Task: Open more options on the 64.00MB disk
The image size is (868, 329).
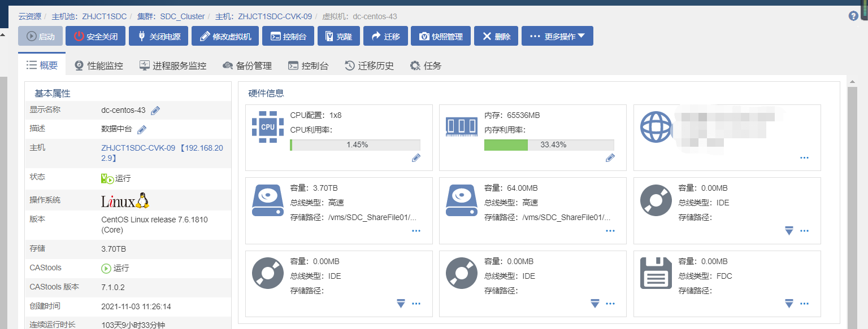Action: [610, 231]
